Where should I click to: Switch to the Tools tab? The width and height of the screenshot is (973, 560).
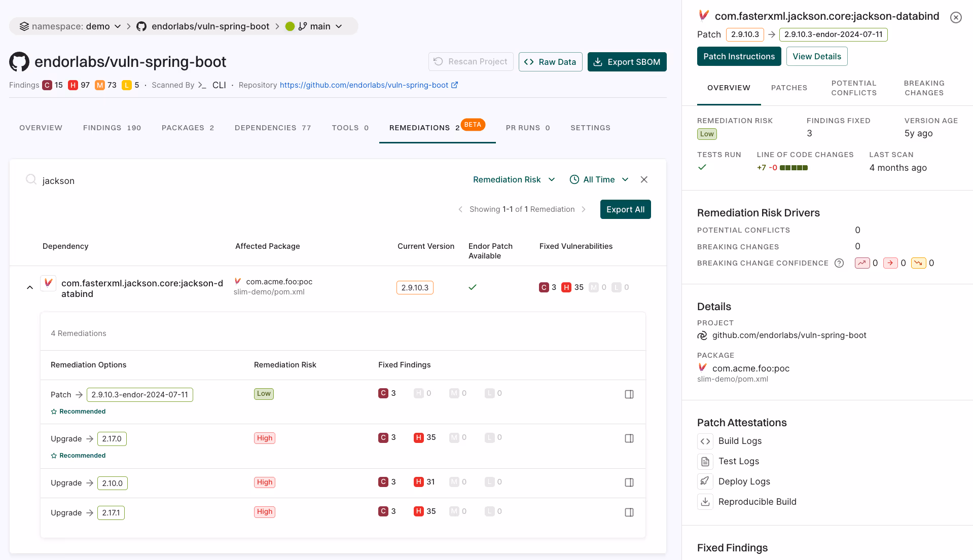pos(350,128)
